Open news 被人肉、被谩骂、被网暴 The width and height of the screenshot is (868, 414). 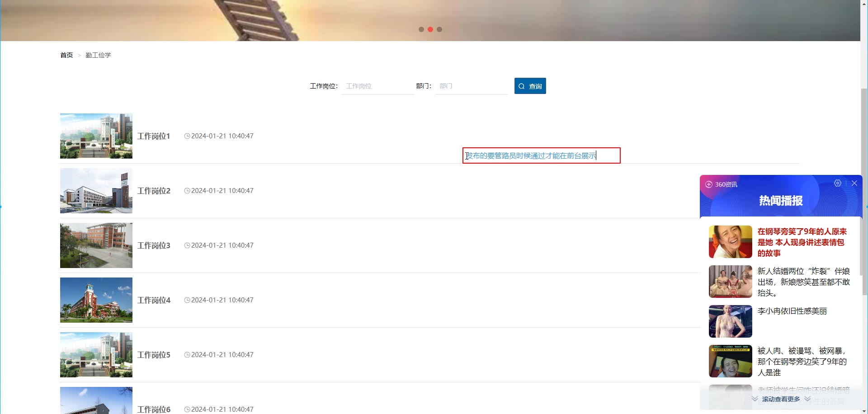pos(802,362)
